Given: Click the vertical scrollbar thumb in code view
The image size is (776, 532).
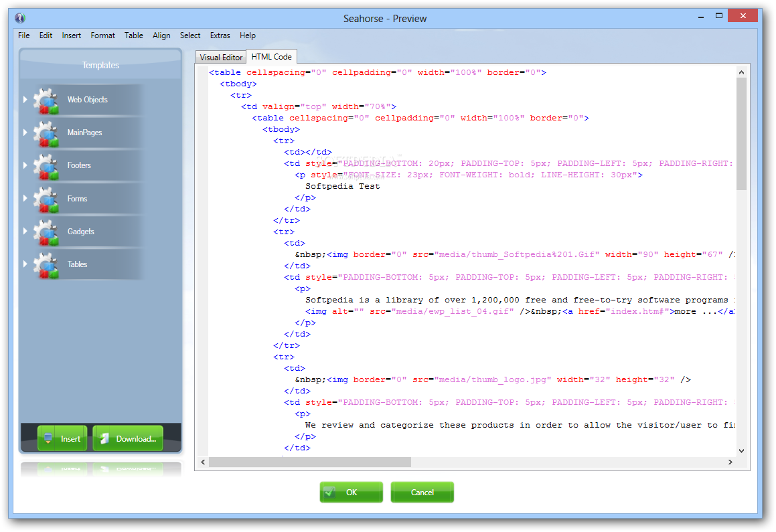Looking at the screenshot, I should 741,134.
